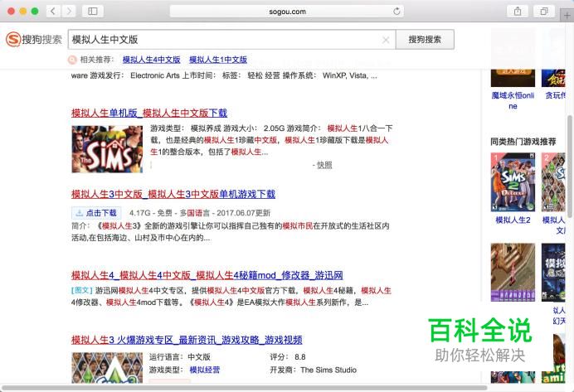Screen dimensions: 574x392
Task: Open the 模拟经营 game type link
Action: point(205,370)
